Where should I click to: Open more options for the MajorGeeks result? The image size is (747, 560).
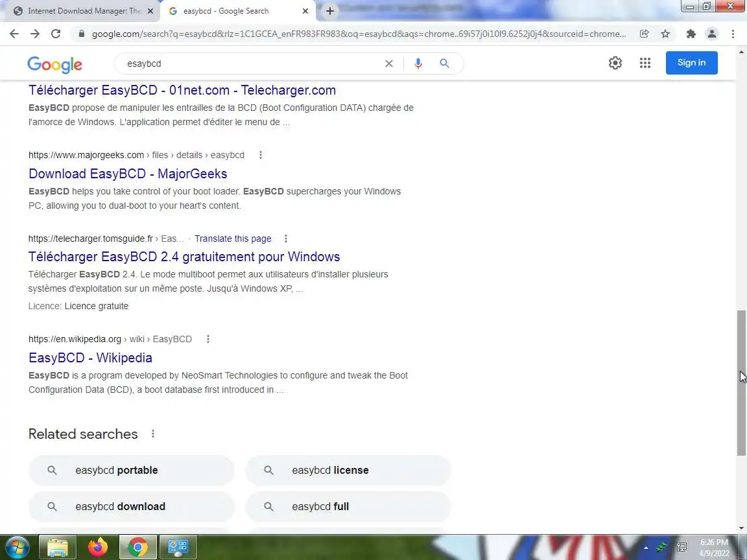click(x=260, y=156)
